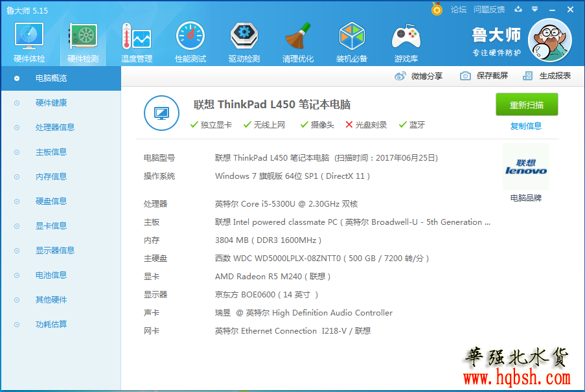The height and width of the screenshot is (392, 585).
Task: Click 复制信息 copy info link
Action: (525, 126)
